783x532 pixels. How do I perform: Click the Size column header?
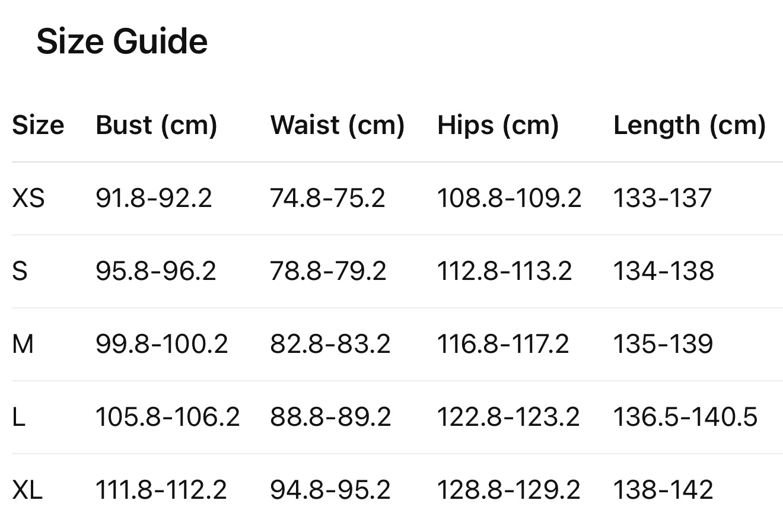coord(38,125)
